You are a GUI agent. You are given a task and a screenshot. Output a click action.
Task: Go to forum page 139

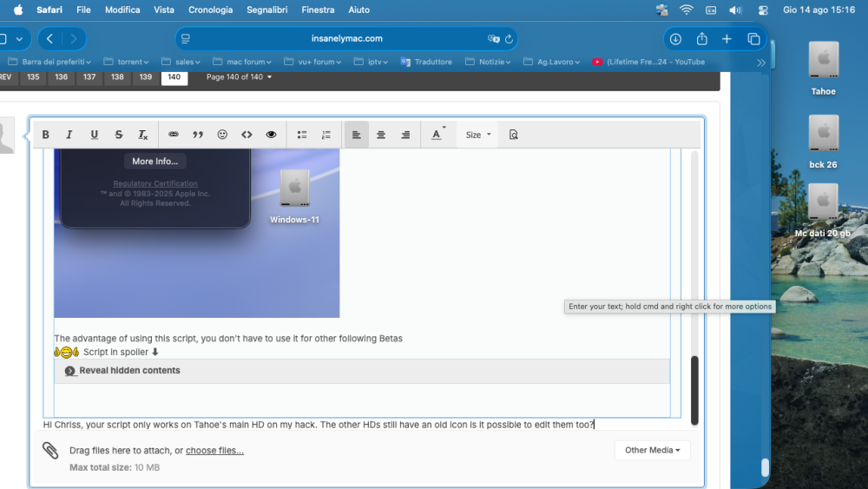click(x=146, y=77)
